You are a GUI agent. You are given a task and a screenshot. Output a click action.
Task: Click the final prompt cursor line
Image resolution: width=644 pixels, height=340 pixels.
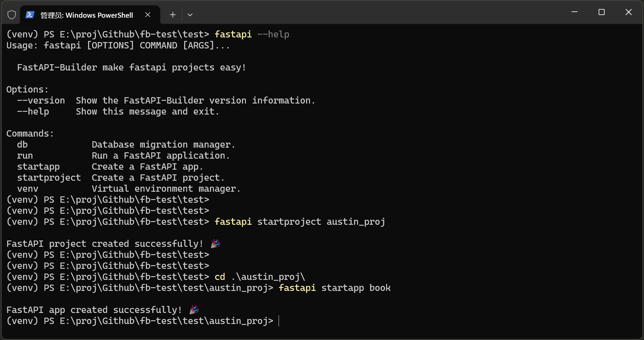[x=143, y=321]
